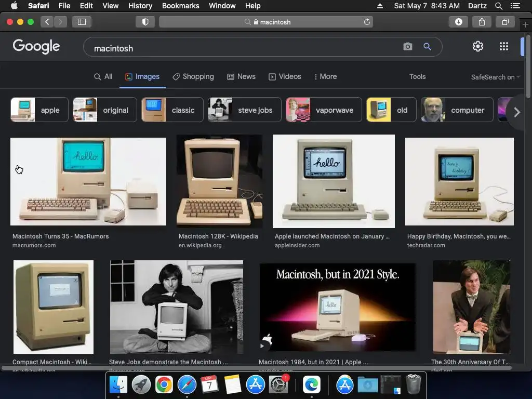
Task: Go back with Safari's back arrow
Action: [47, 22]
